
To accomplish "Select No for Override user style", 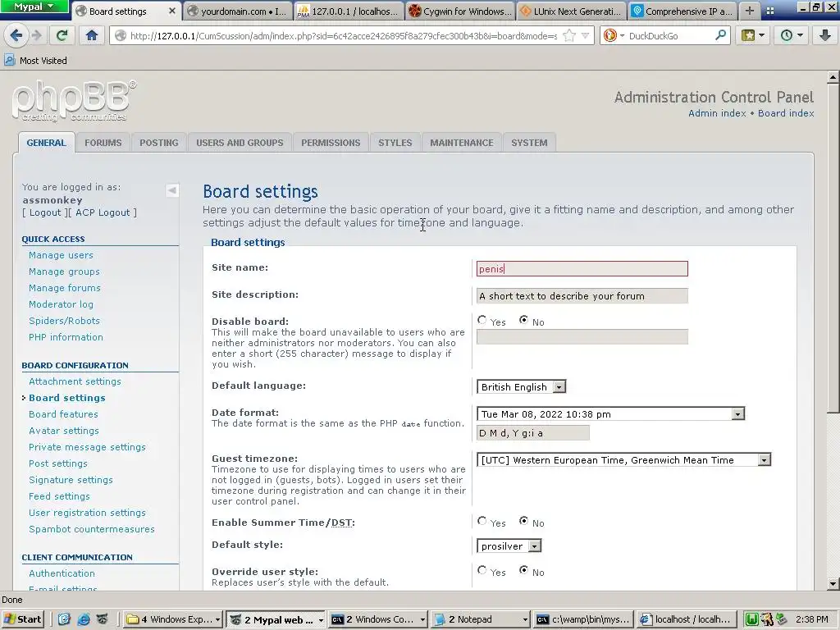I will [523, 570].
